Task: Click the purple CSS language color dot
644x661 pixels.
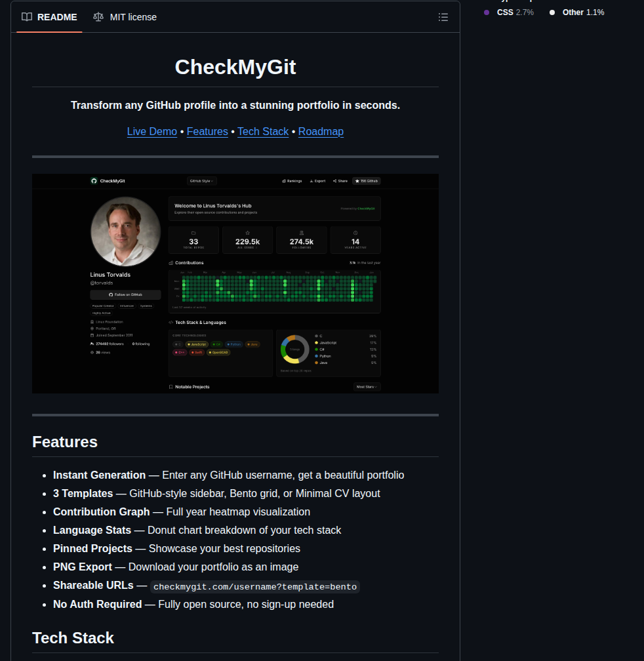Action: coord(487,12)
